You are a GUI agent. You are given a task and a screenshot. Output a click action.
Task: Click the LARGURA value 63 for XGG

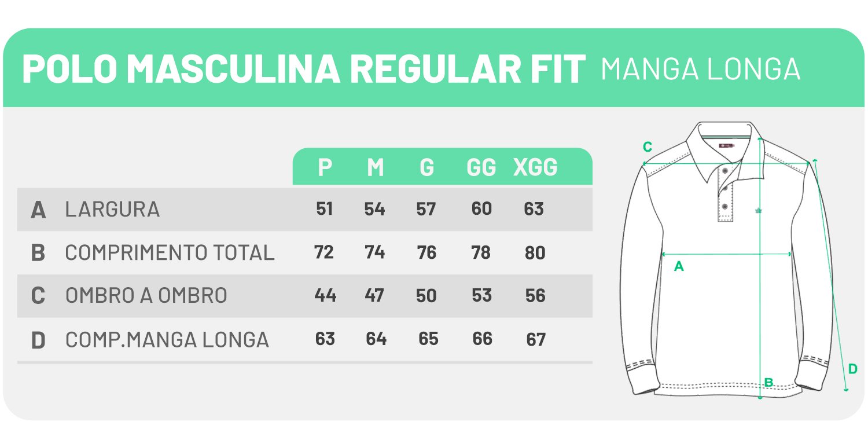click(x=534, y=209)
